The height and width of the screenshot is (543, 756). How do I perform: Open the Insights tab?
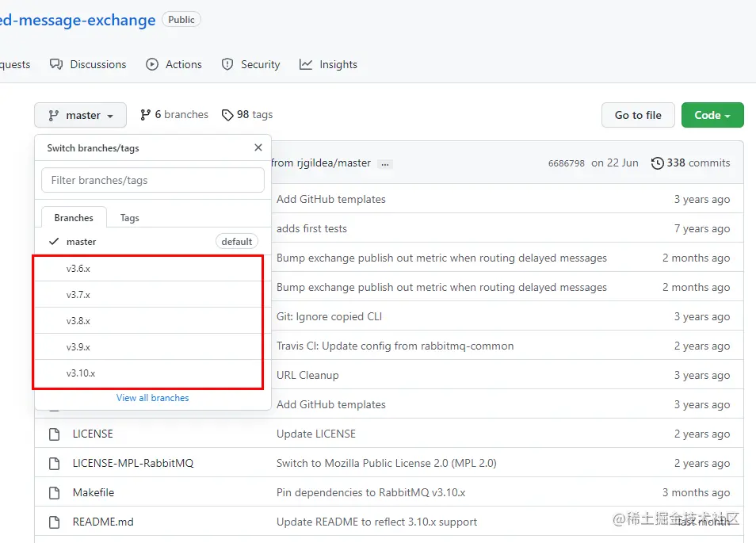point(328,65)
